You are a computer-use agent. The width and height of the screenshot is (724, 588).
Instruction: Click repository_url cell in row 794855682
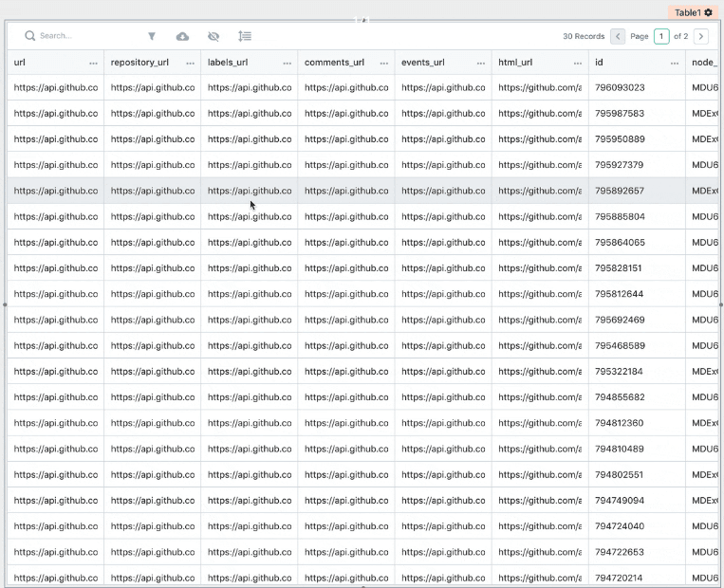(153, 397)
